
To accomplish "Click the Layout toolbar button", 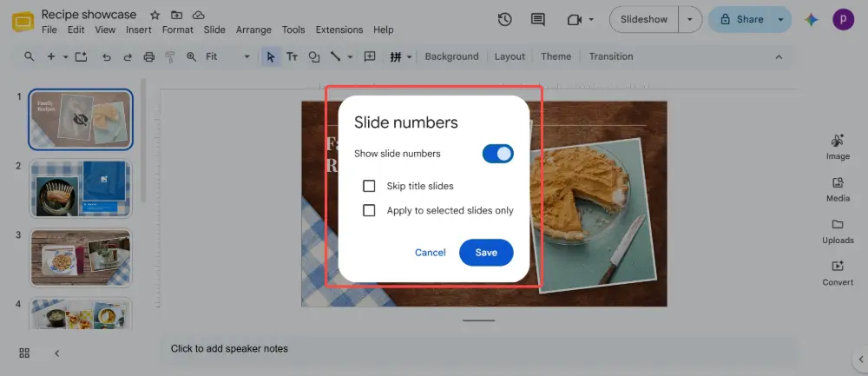I will click(510, 56).
